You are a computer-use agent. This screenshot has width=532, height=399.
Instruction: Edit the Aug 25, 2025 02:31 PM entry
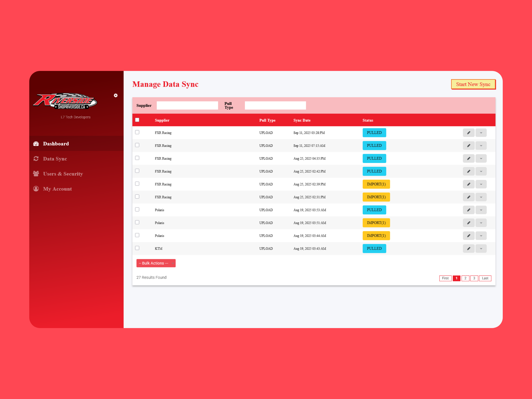[469, 197]
